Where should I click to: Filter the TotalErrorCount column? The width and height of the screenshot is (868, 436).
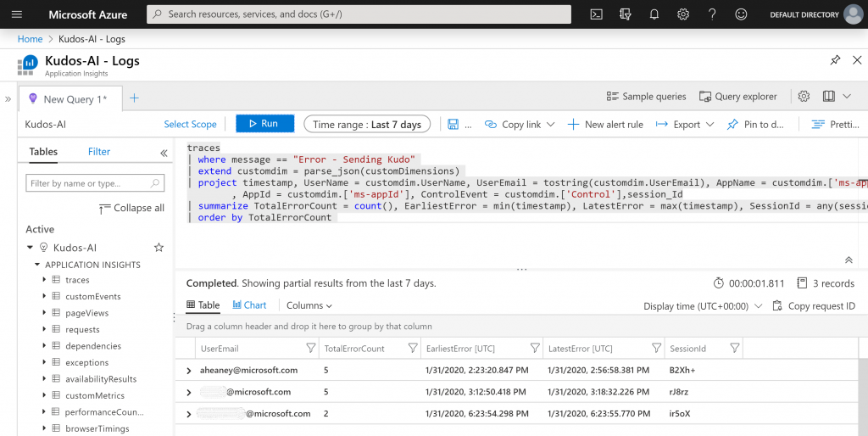click(413, 348)
